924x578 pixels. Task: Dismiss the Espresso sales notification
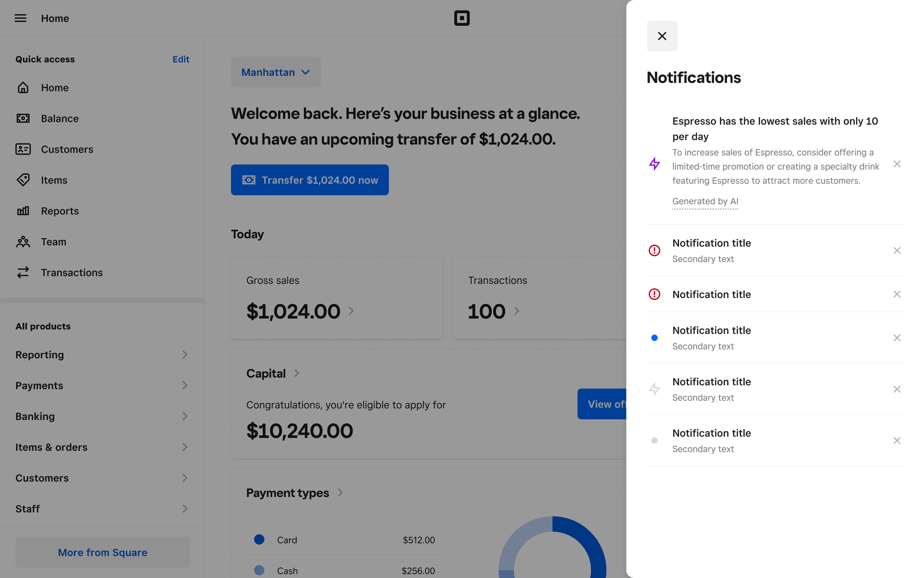(897, 164)
